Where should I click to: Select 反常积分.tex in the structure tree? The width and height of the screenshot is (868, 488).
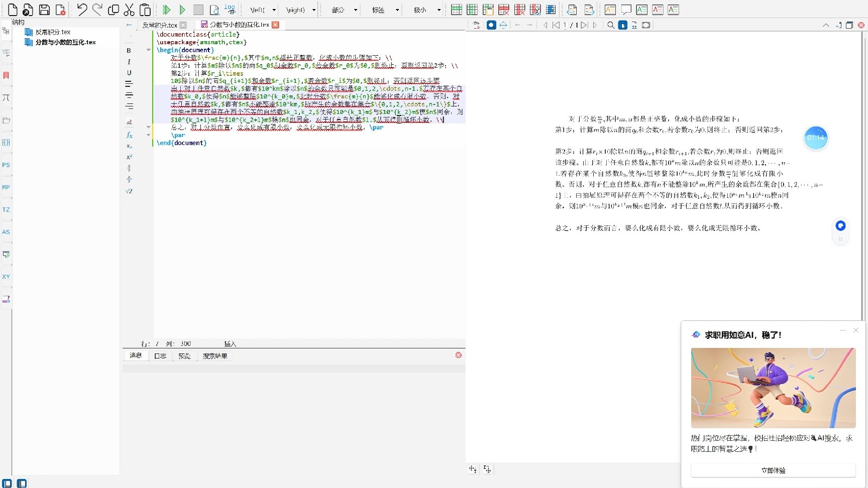[53, 32]
